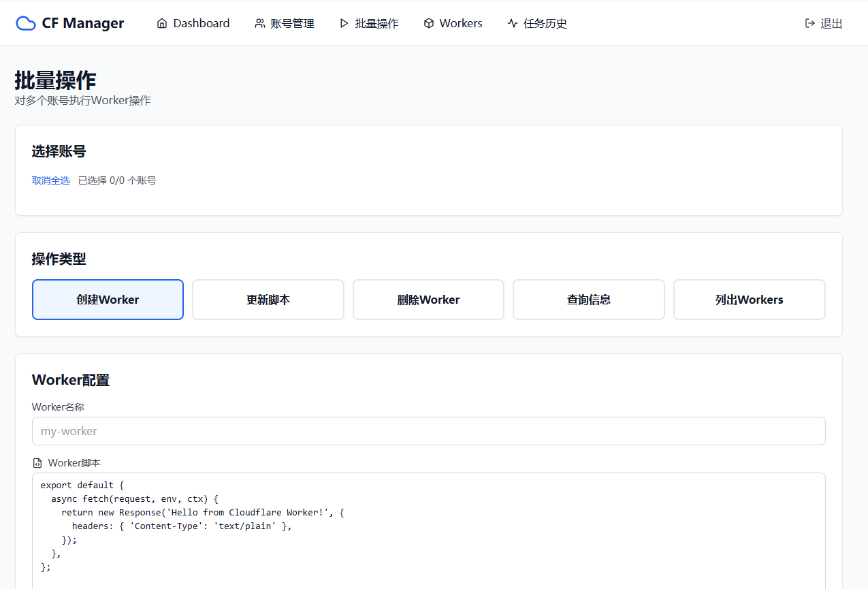
Task: Choose the 删除Worker operation
Action: 428,300
